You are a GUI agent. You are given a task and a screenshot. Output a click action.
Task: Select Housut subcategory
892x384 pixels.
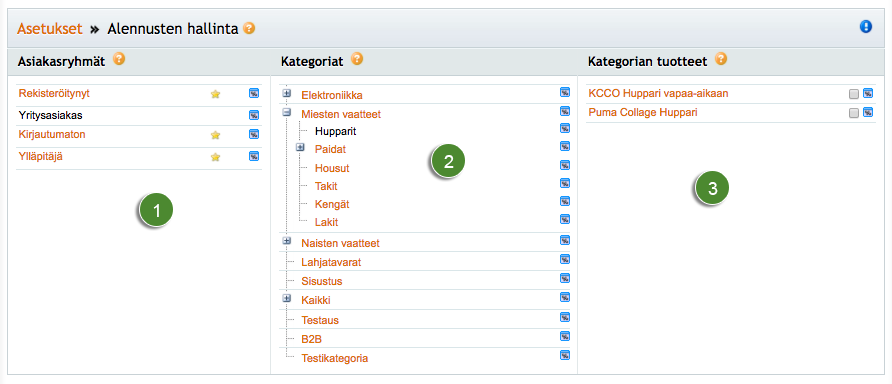click(x=332, y=168)
